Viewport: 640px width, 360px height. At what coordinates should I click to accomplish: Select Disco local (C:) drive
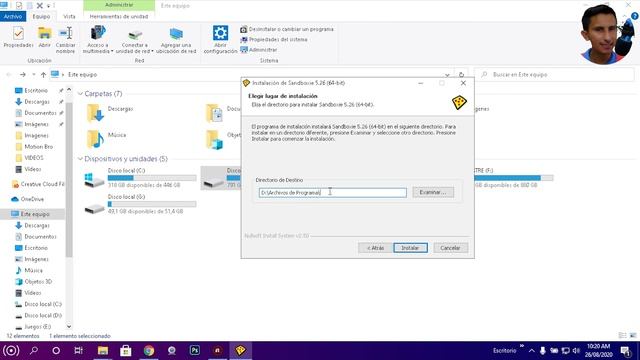pyautogui.click(x=140, y=178)
